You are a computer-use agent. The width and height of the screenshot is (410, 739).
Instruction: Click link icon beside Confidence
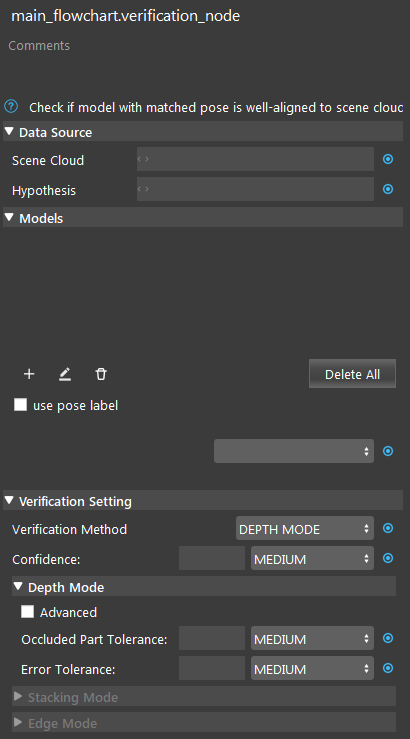click(x=388, y=558)
